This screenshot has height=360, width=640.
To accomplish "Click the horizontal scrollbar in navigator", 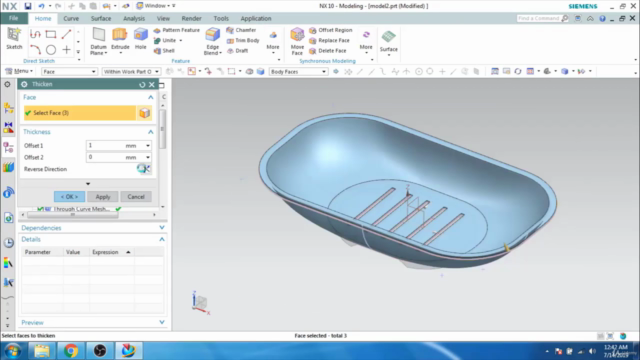I will point(73,215).
